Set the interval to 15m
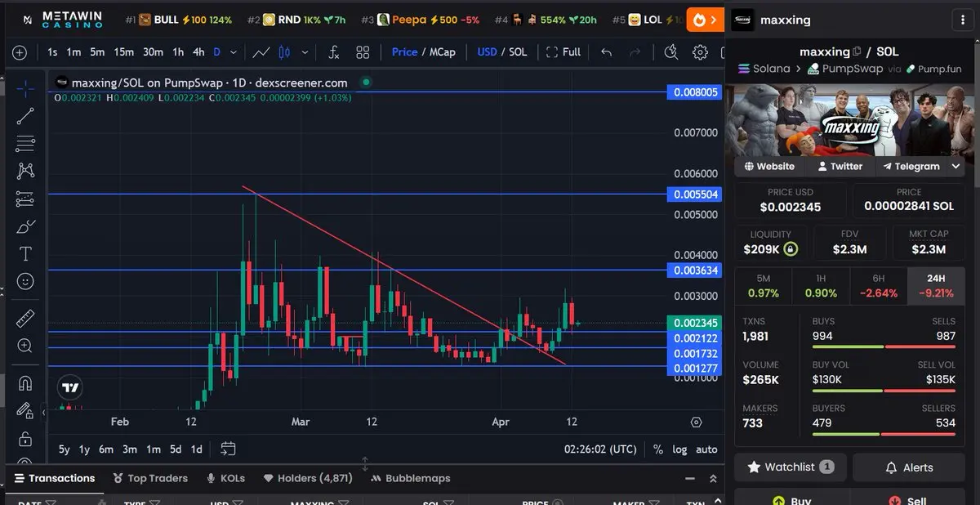This screenshot has width=980, height=505. (x=124, y=52)
